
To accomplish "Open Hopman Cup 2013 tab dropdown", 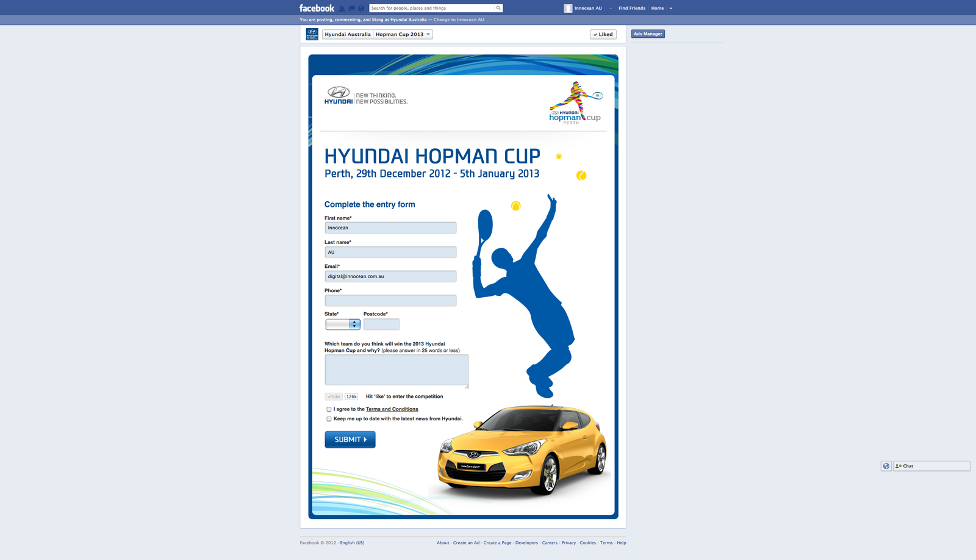I will (403, 34).
